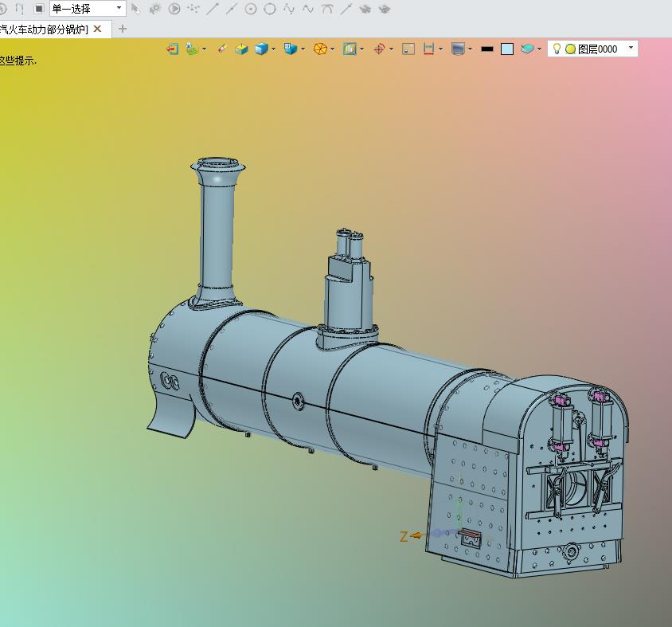Toggle the yellow circle layer status icon
The image size is (672, 627).
click(570, 49)
